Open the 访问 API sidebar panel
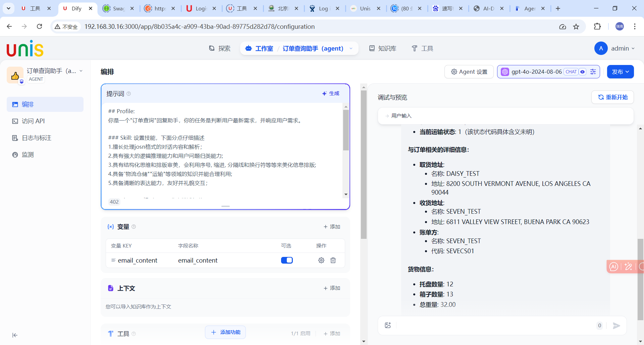The image size is (644, 345). (33, 121)
